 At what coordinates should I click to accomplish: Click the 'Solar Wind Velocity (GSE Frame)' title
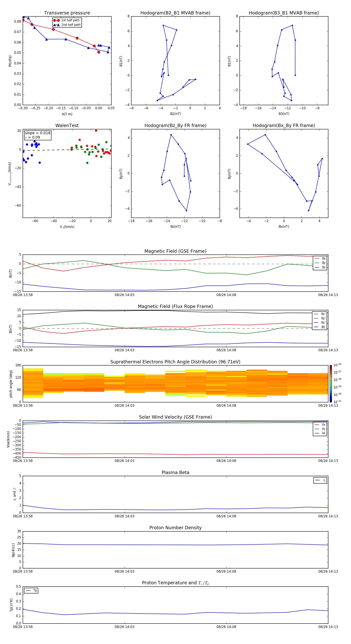point(175,417)
